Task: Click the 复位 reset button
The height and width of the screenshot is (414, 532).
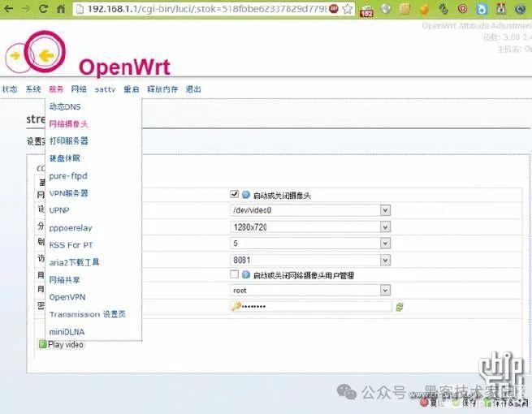Action: click(432, 403)
